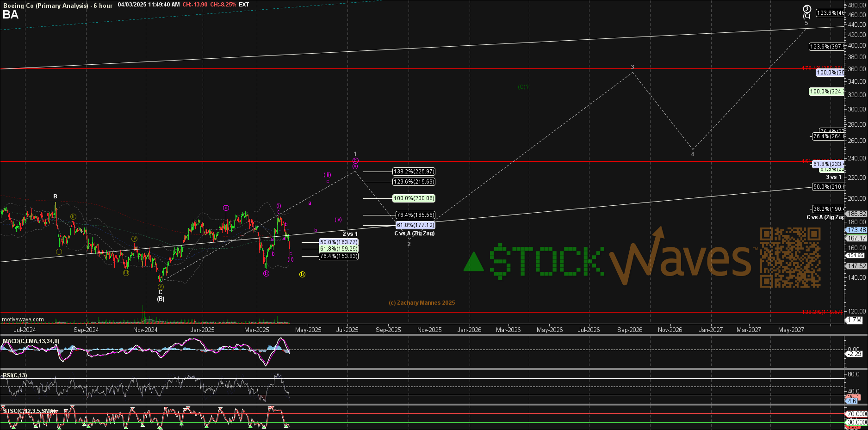This screenshot has width=868, height=430.
Task: Select the yellow circled b wave label
Action: (302, 275)
